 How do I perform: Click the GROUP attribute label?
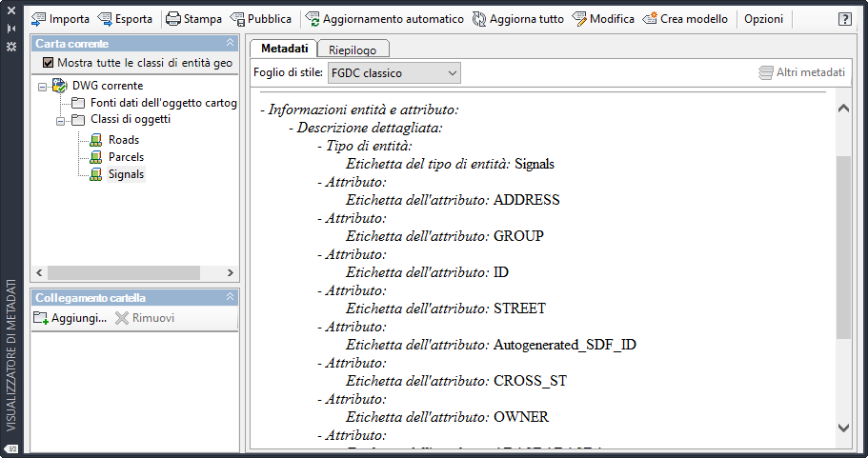pos(518,236)
